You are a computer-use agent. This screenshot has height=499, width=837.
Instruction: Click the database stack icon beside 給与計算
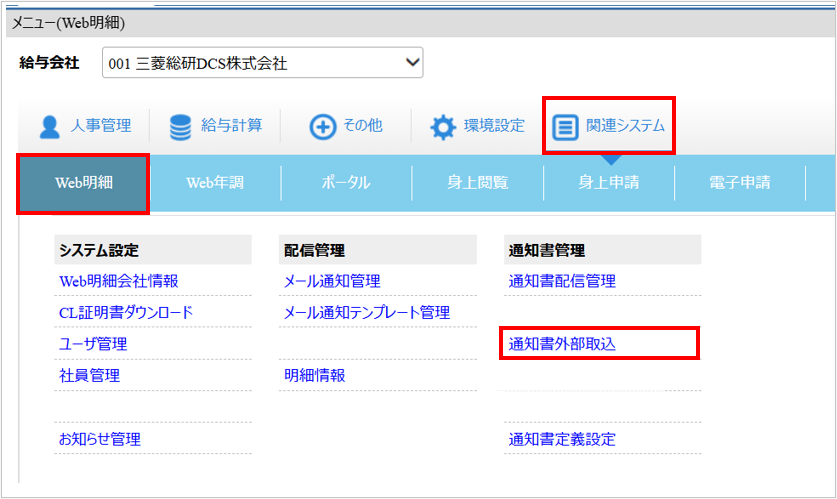pos(180,127)
